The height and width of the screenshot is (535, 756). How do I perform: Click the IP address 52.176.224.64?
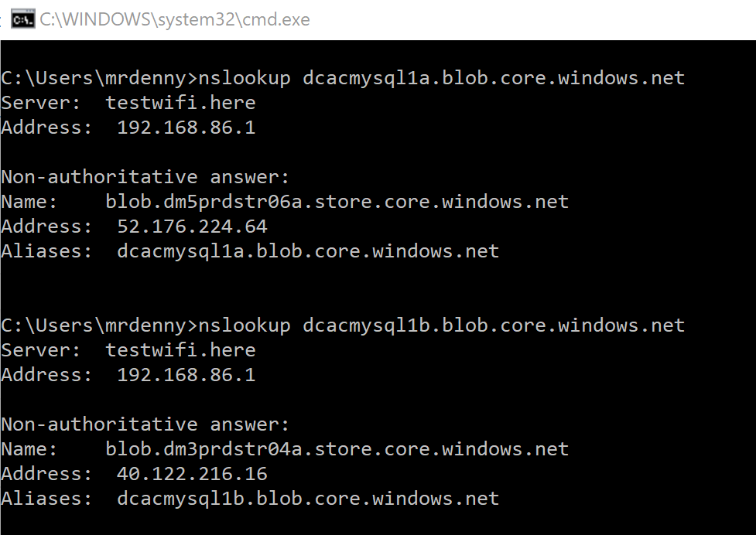192,227
